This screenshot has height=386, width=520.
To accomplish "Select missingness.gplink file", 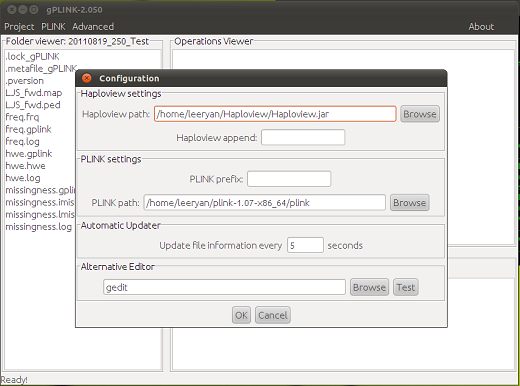I will coord(40,190).
